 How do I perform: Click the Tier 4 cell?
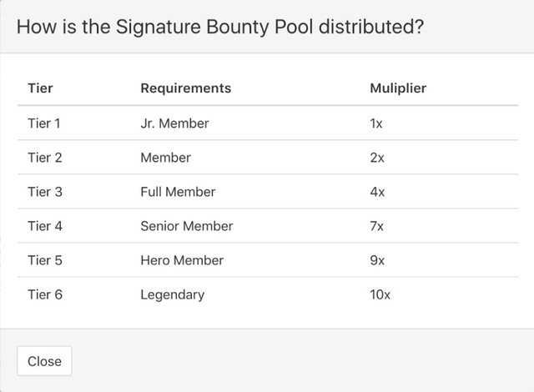point(45,226)
